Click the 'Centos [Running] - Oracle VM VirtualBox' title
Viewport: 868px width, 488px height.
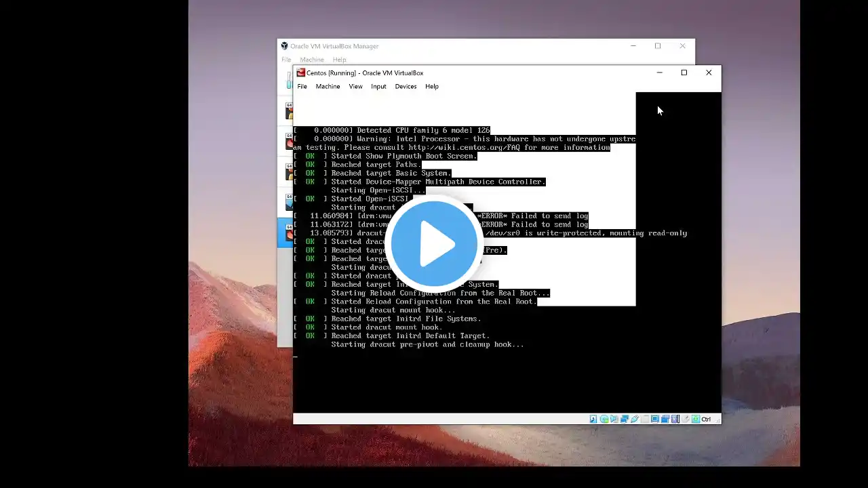coord(365,73)
